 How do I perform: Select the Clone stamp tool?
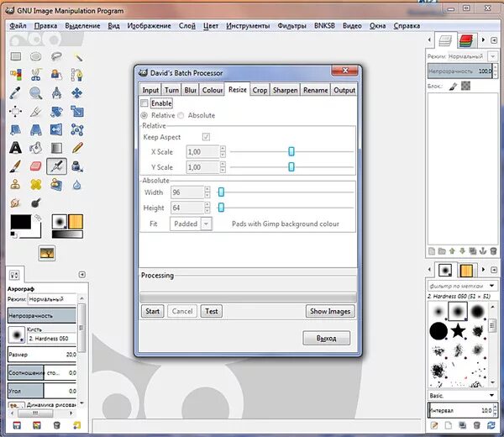(x=15, y=185)
